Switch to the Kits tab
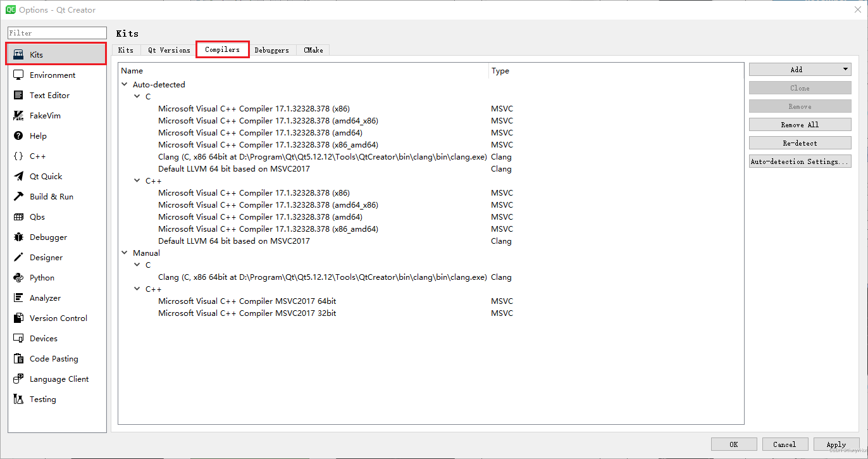 pyautogui.click(x=126, y=50)
